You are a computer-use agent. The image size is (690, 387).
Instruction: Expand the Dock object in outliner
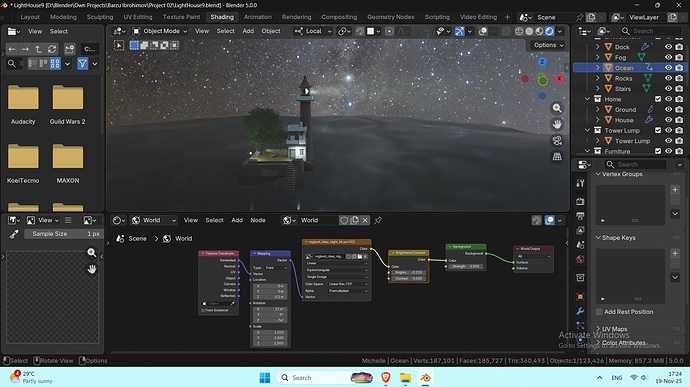click(598, 47)
